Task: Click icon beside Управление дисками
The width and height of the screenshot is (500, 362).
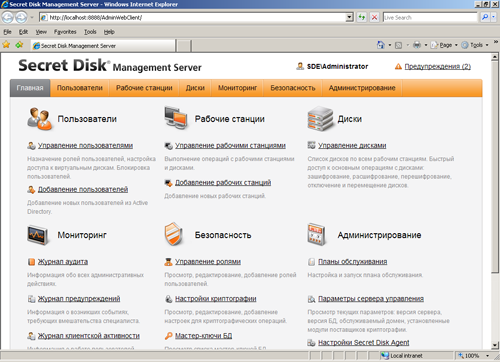Action: coord(311,145)
